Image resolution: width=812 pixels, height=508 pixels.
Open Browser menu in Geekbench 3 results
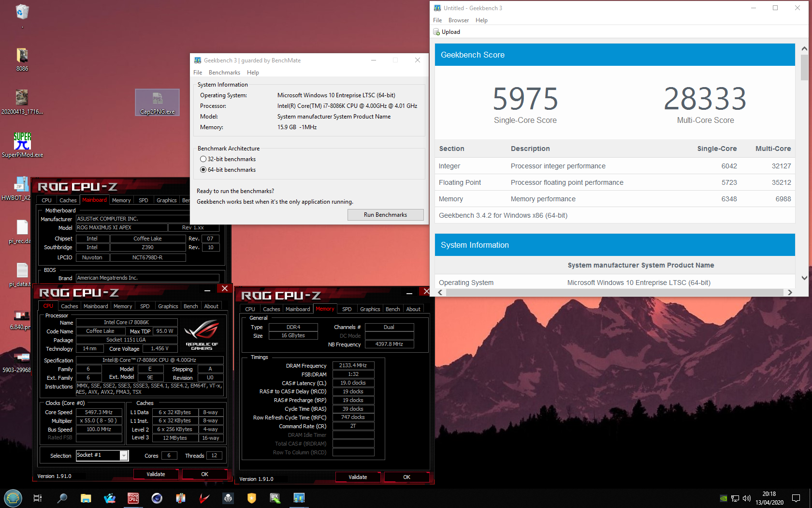tap(459, 20)
